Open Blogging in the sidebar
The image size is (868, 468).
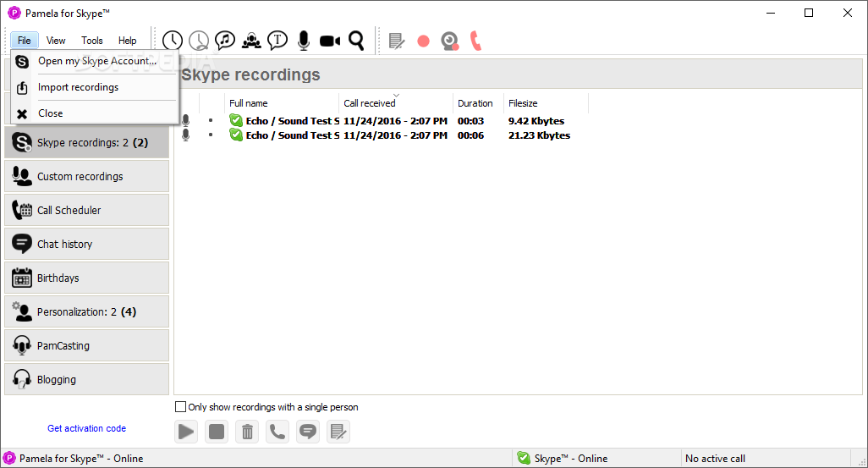pyautogui.click(x=87, y=379)
